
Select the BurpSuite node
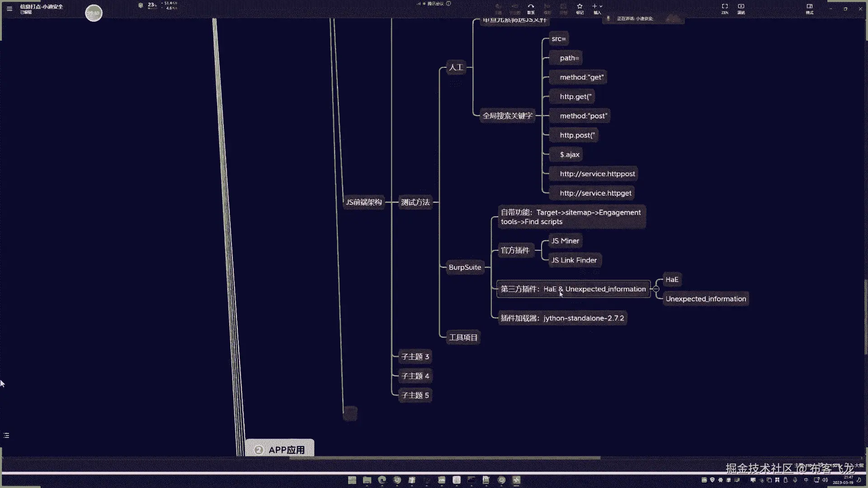point(465,267)
